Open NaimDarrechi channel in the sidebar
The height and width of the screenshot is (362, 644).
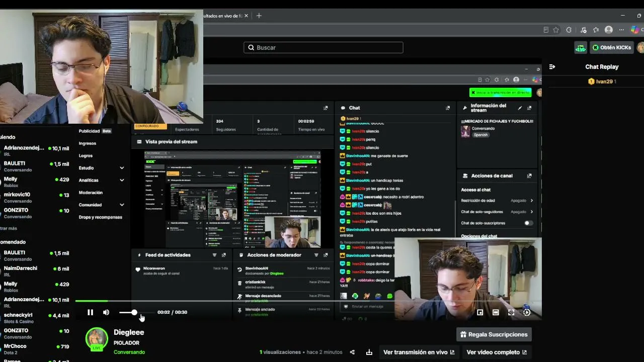click(x=35, y=271)
